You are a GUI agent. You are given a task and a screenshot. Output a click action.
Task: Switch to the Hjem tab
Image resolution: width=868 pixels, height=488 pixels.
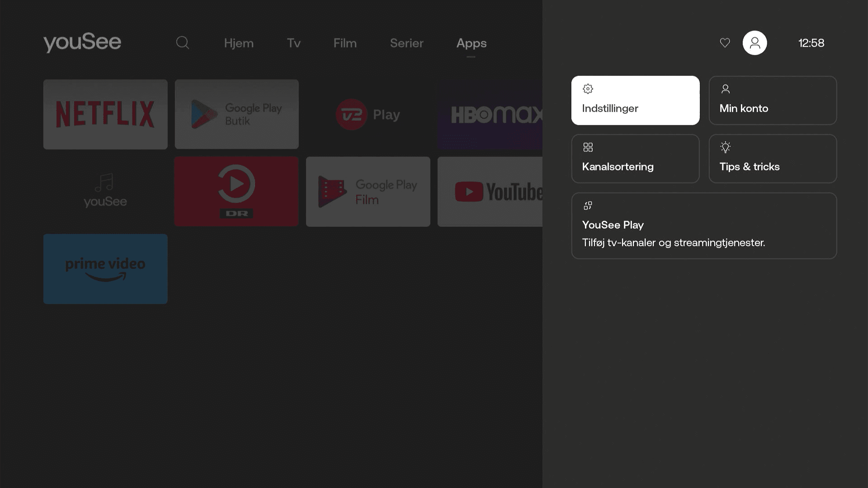click(239, 43)
